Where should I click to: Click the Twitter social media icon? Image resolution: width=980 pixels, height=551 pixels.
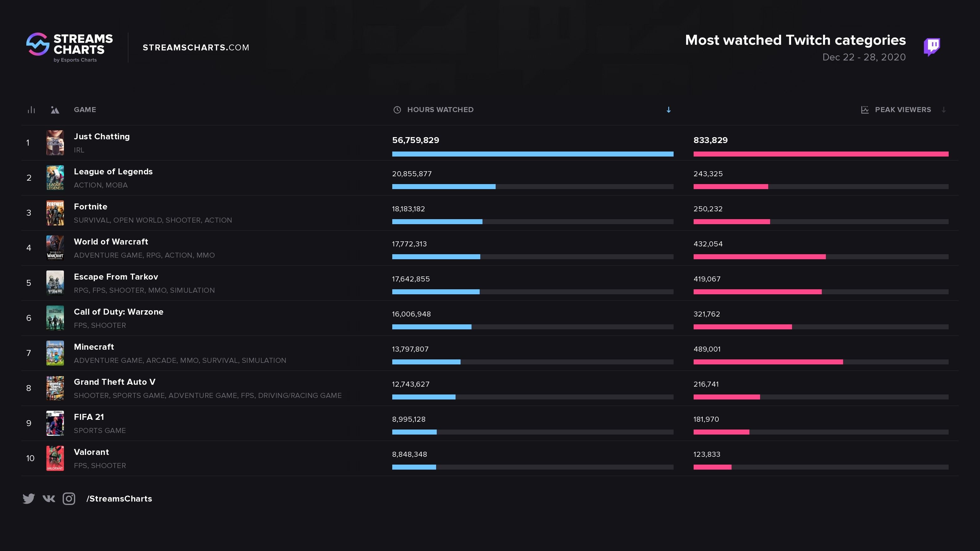point(28,498)
